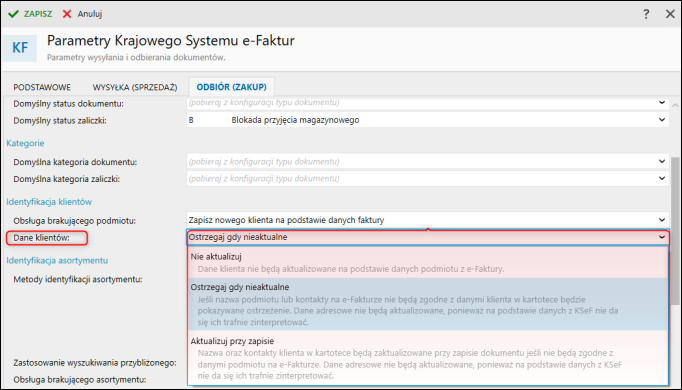Screen dimensions: 682x390
Task: Close the KSeF parameters window
Action: 670,14
